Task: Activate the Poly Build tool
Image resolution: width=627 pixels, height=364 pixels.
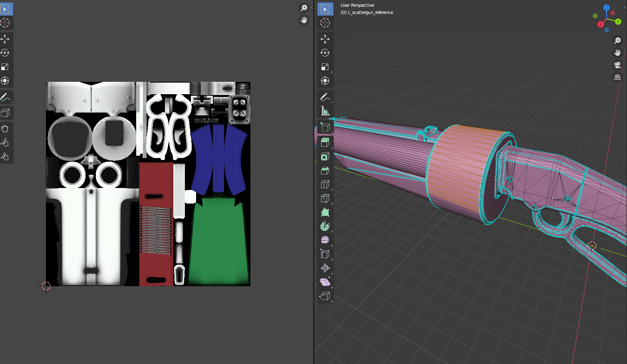Action: 325,212
